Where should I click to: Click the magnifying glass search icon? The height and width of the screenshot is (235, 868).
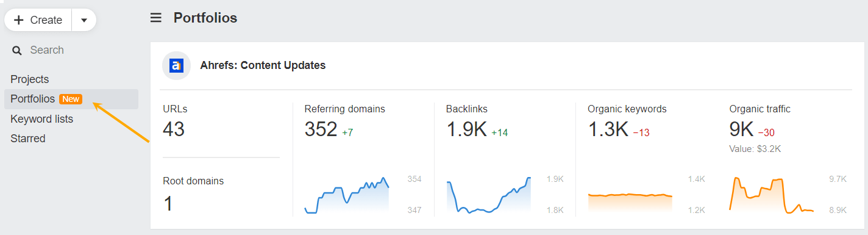pos(17,50)
